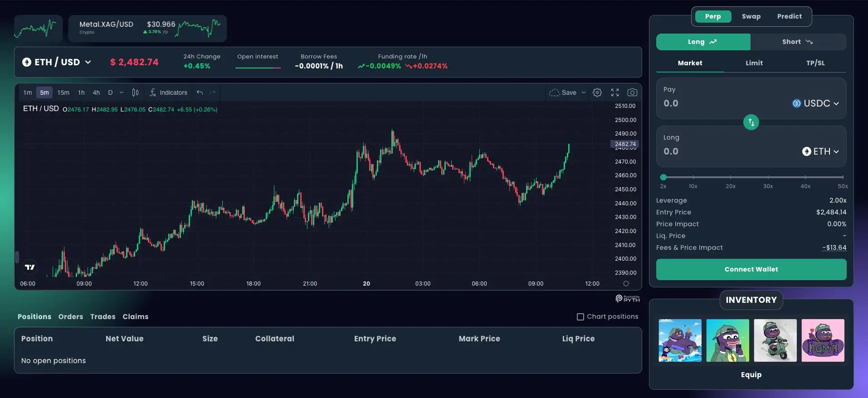The image size is (868, 398).
Task: Click the Open interest indicator
Action: pyautogui.click(x=258, y=62)
